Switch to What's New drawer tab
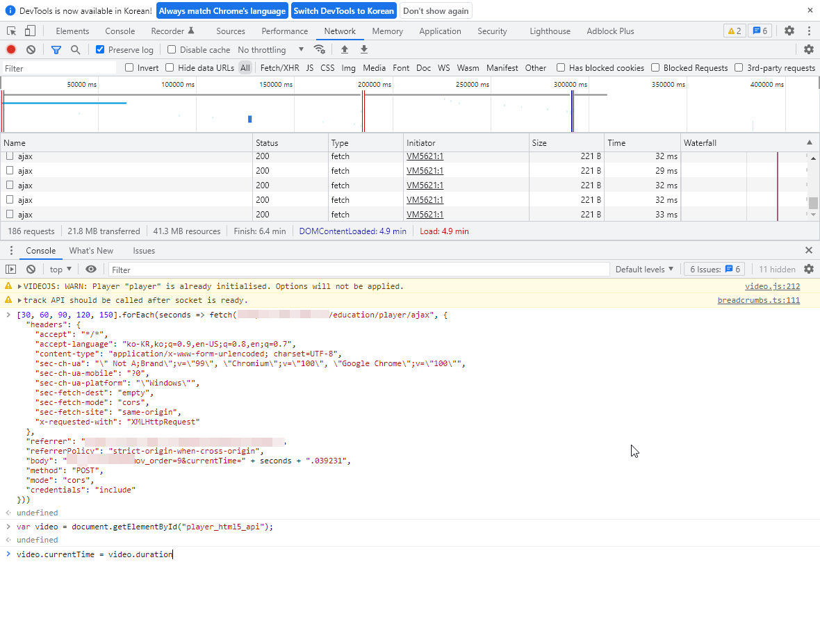Viewport: 820px width, 644px height. pyautogui.click(x=91, y=250)
